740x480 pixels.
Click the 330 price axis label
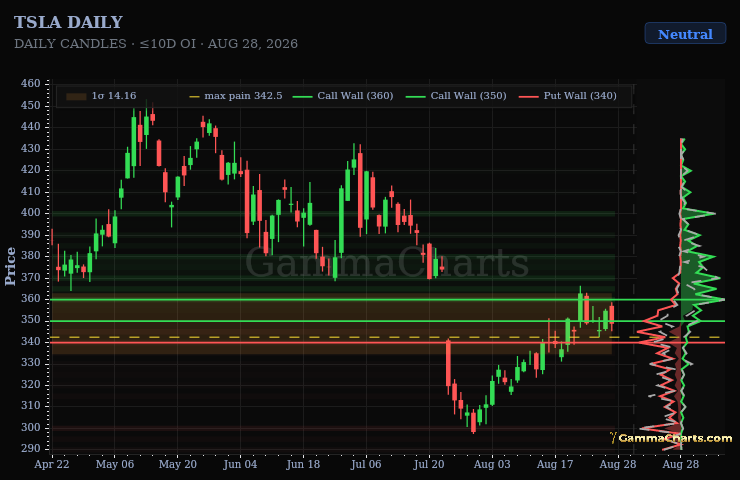[31, 362]
